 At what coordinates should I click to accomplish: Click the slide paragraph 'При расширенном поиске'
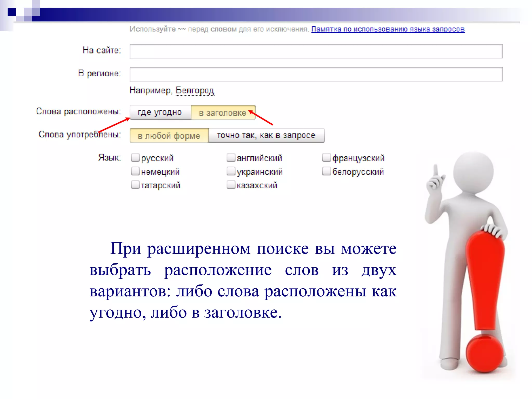coord(243,280)
